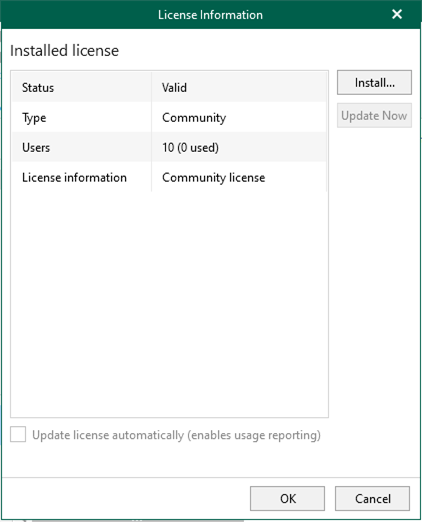
Task: Confirm with the OK button
Action: pos(287,498)
